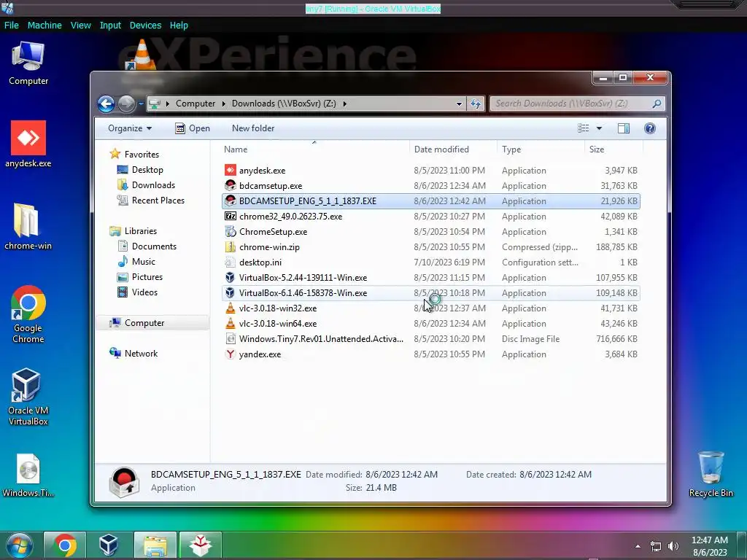Select the desktop.ini file
The width and height of the screenshot is (747, 560).
430,262
